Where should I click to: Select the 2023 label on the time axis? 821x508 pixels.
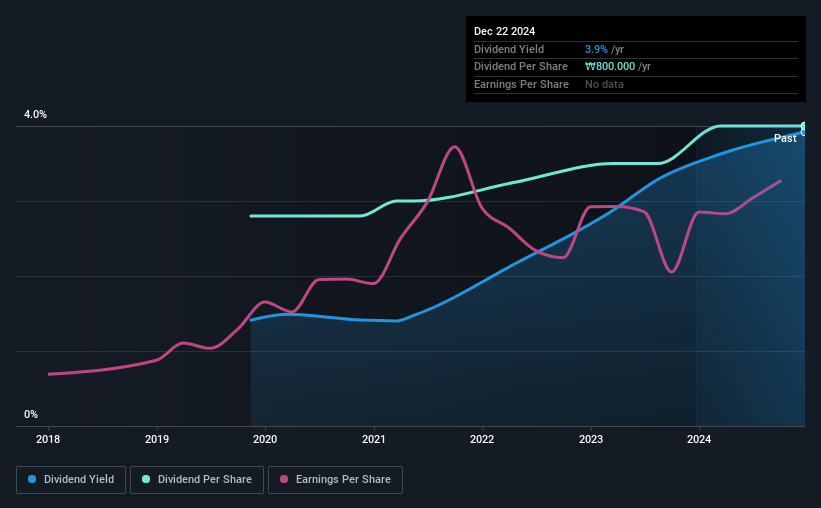[591, 439]
